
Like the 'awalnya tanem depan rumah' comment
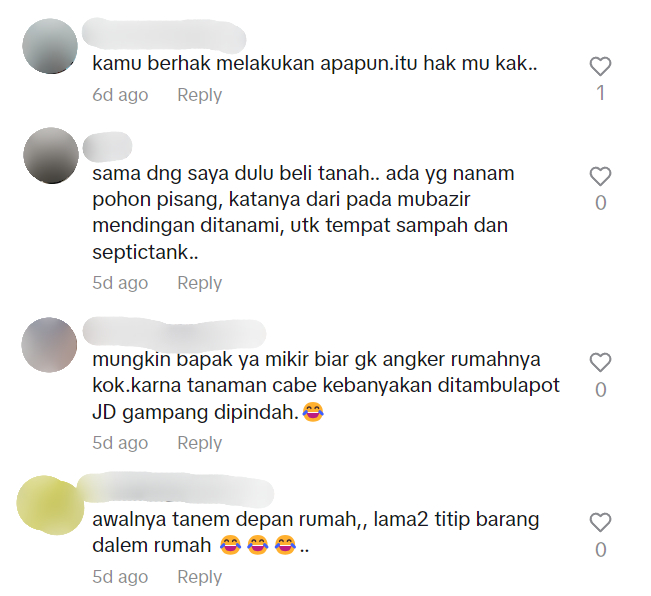pyautogui.click(x=600, y=523)
